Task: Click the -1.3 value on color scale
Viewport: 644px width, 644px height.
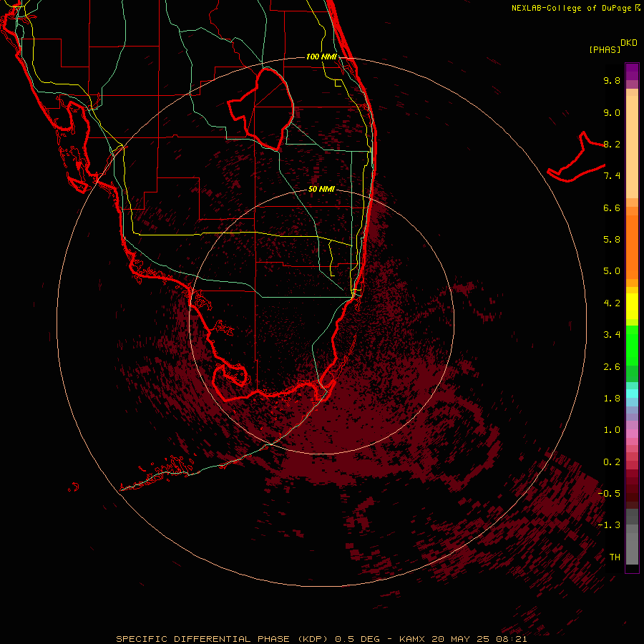Action: coord(609,525)
